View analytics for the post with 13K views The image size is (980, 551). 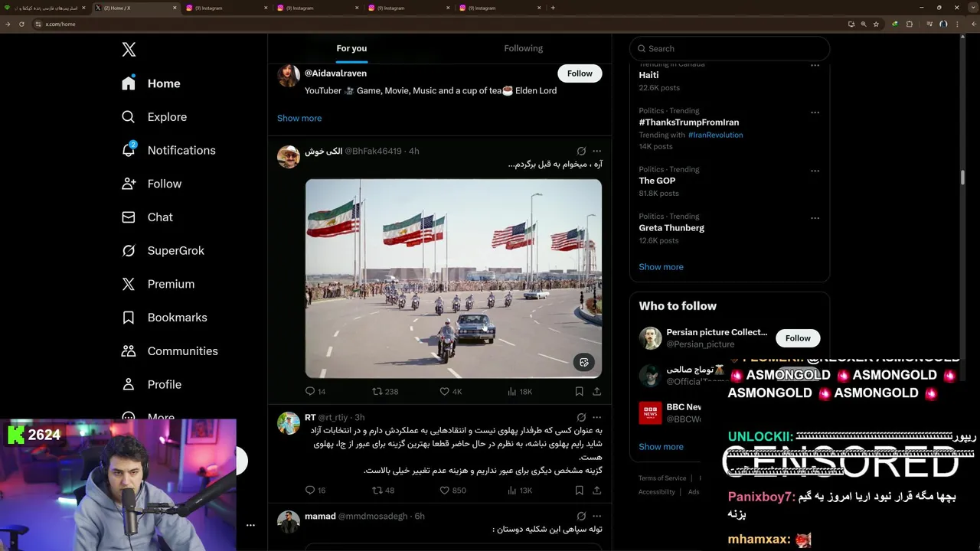click(x=520, y=490)
